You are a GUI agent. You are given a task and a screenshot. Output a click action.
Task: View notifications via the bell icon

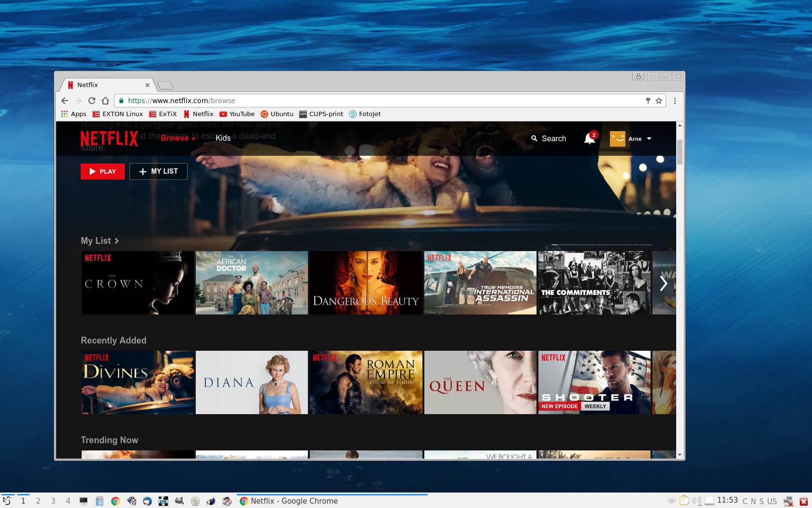coord(589,139)
